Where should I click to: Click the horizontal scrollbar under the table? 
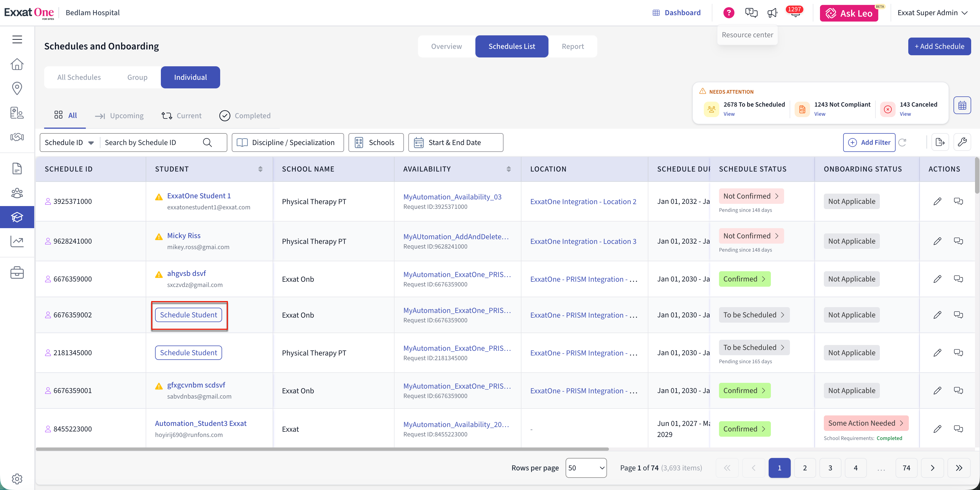[x=322, y=449]
